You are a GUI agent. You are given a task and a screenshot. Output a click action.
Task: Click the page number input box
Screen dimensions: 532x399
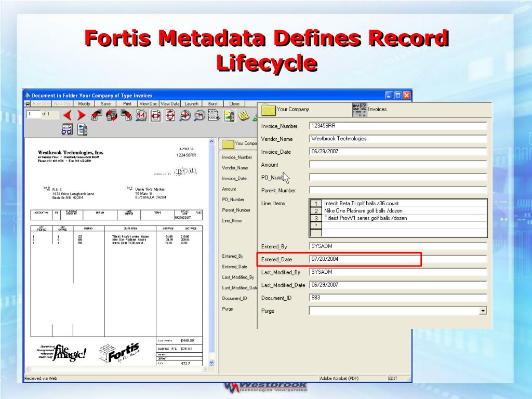33,114
